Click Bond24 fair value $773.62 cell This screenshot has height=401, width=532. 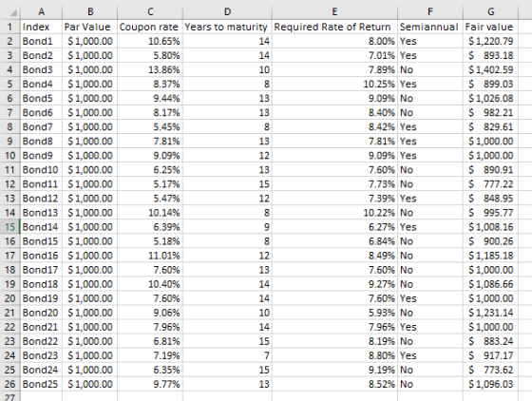(490, 370)
